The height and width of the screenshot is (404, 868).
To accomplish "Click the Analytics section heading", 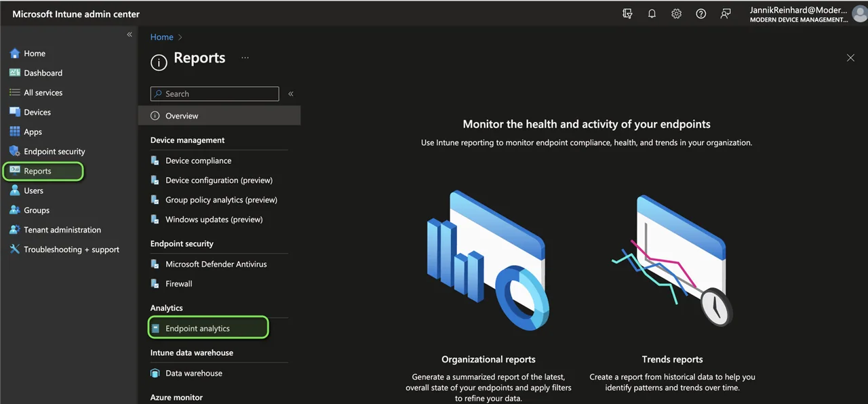I will point(167,308).
